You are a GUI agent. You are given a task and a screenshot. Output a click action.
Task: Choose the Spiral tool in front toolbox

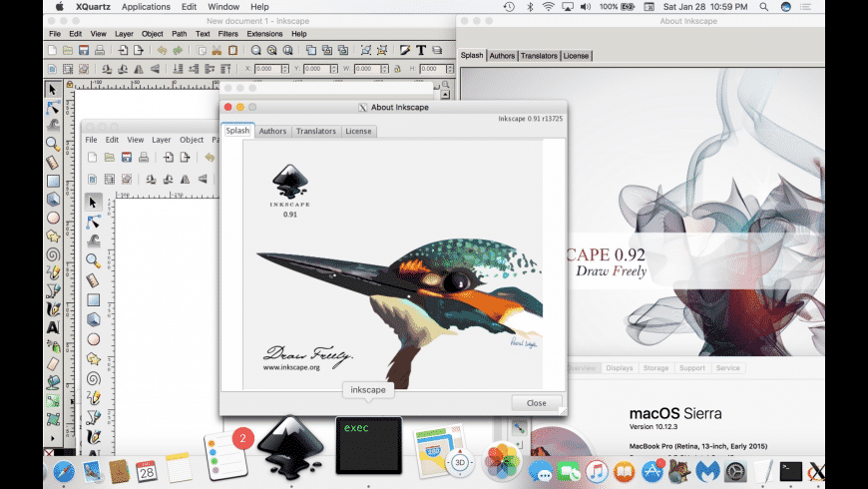(x=93, y=378)
